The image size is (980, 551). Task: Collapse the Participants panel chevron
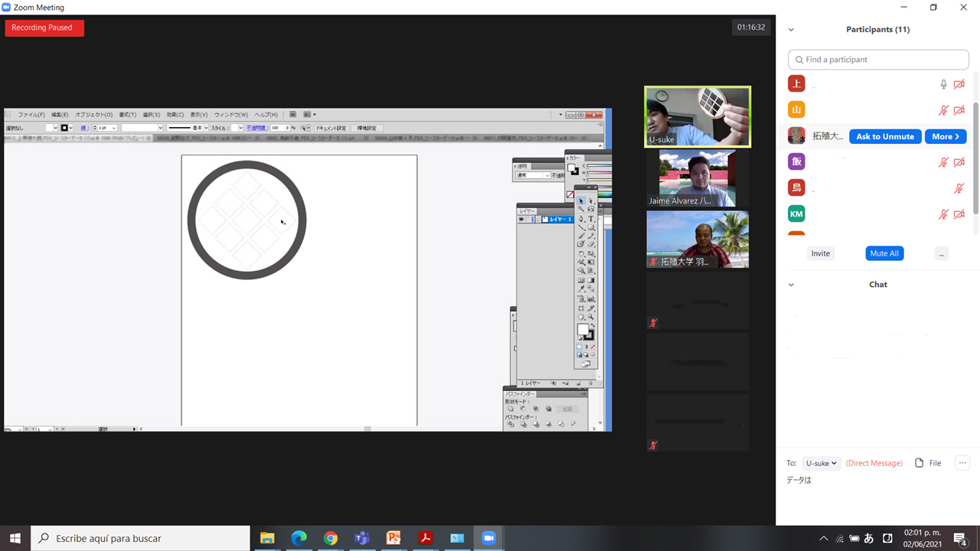[791, 30]
